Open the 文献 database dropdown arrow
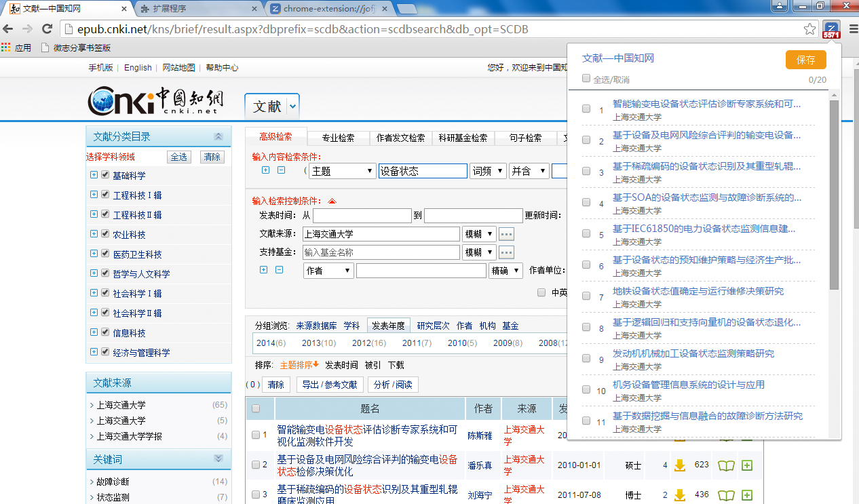 tap(292, 106)
